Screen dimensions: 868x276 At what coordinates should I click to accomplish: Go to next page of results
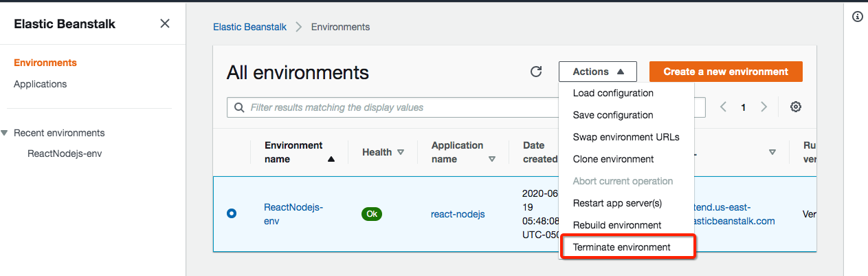coord(764,107)
